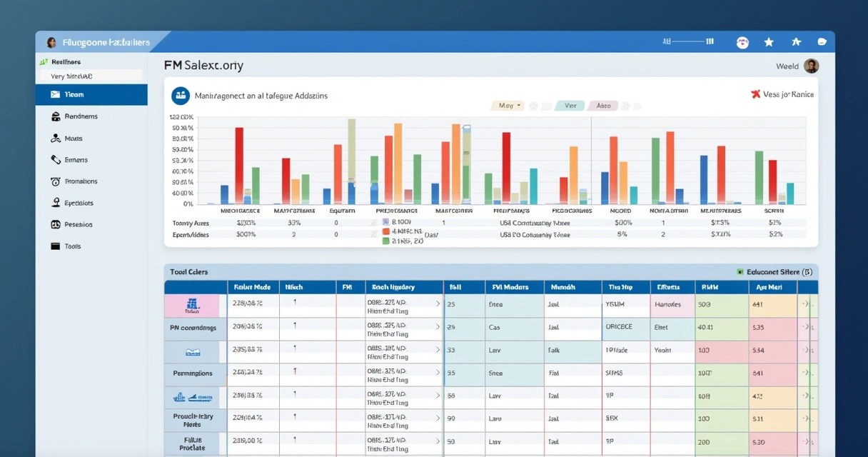Open the star favorites icon in header
This screenshot has width=868, height=457.
coord(769,41)
